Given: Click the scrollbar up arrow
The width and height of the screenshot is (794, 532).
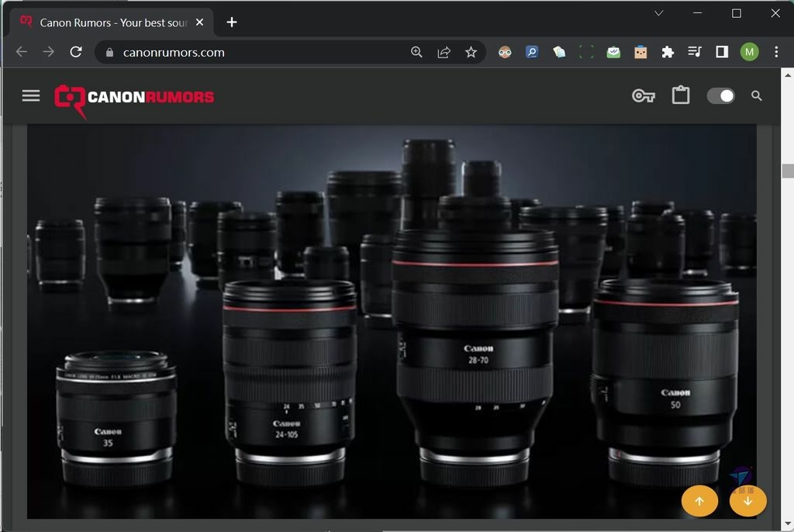Looking at the screenshot, I should point(788,75).
